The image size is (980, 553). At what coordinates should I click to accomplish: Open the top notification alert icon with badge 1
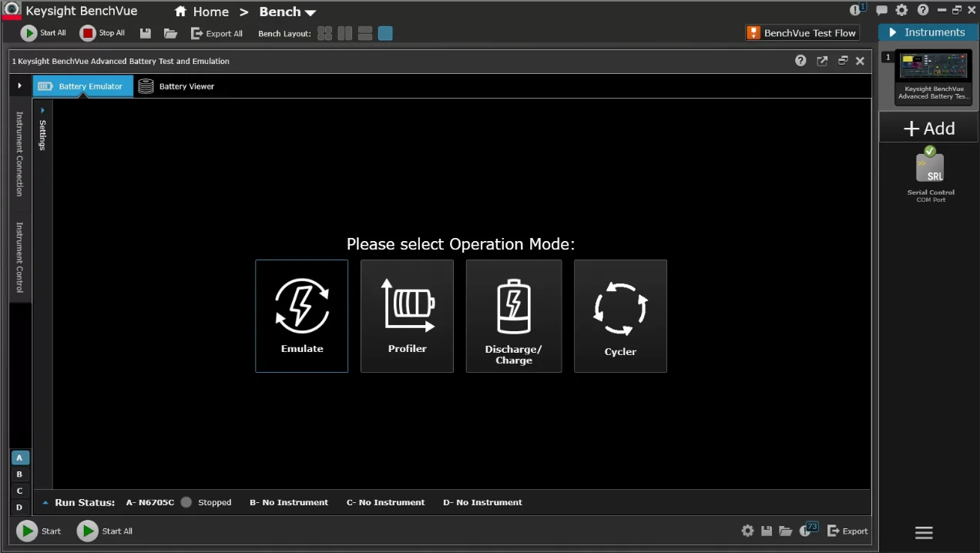click(857, 10)
